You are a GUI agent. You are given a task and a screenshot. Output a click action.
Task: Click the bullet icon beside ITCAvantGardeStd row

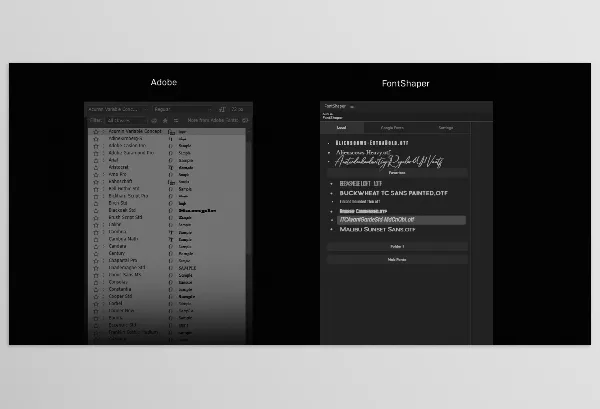[332, 220]
